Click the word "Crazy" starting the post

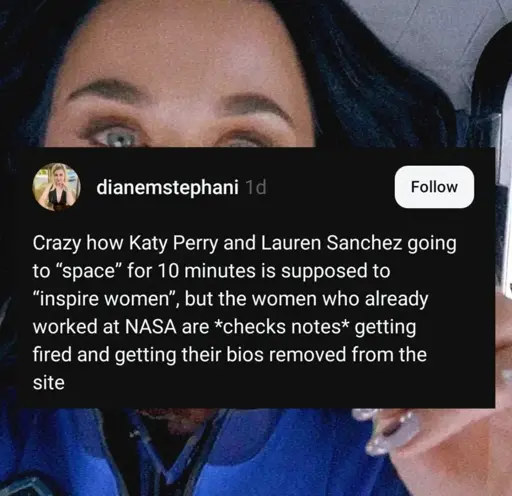[x=57, y=244]
